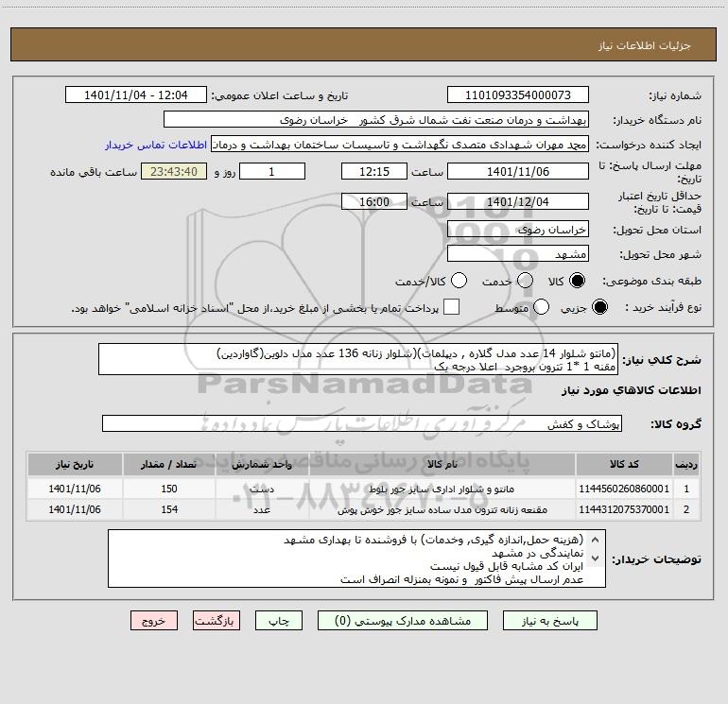Click the price validity date 1401/12/04 field
The width and height of the screenshot is (728, 704).
pos(518,202)
